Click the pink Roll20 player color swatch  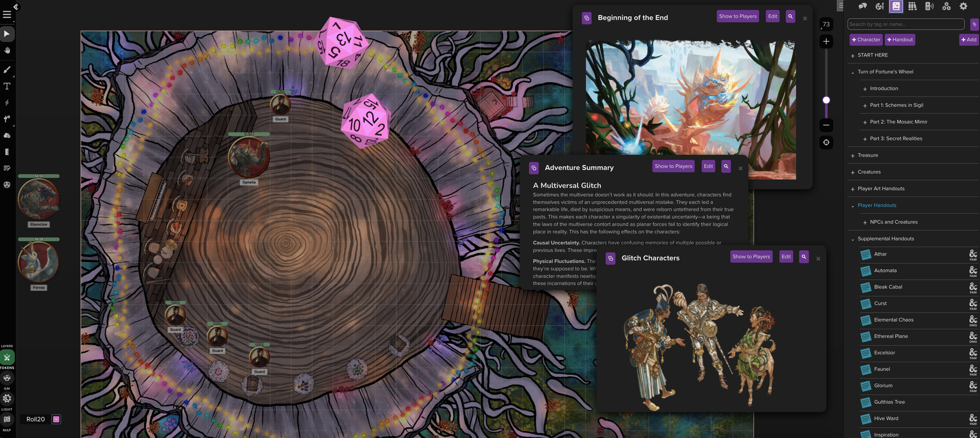[x=56, y=419]
